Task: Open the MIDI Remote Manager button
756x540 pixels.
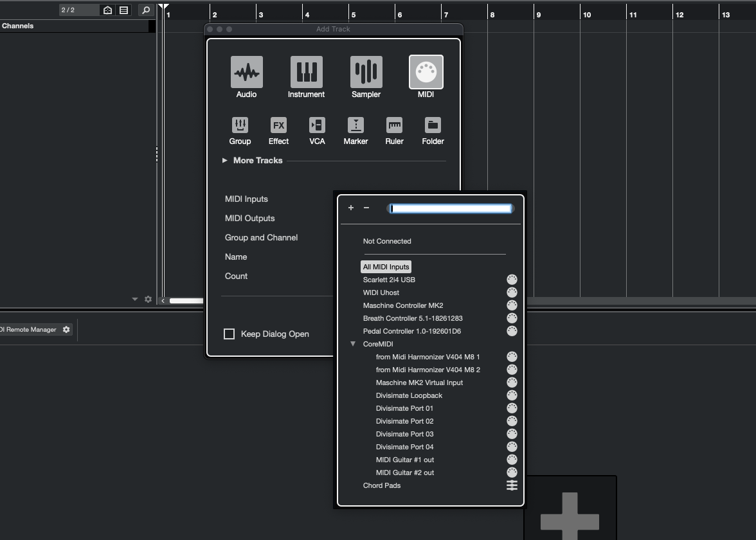Action: 28,330
